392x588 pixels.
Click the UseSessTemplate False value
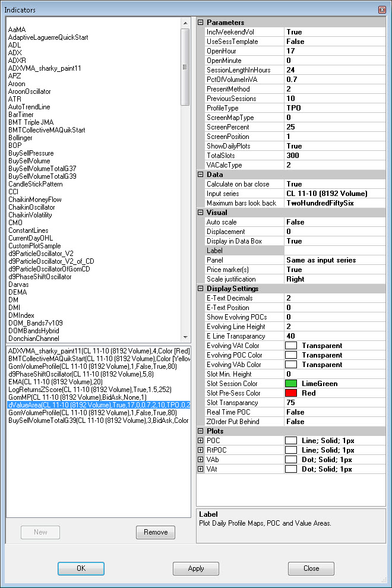pos(335,42)
